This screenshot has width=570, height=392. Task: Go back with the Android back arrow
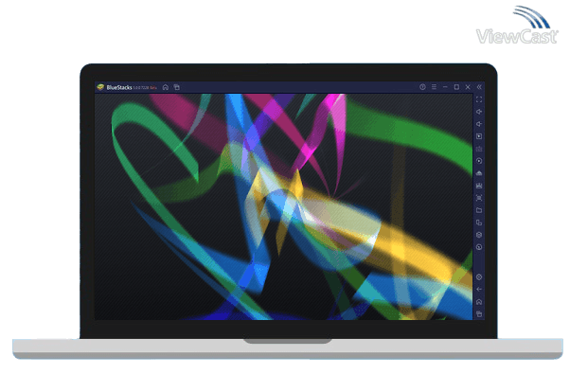[479, 290]
